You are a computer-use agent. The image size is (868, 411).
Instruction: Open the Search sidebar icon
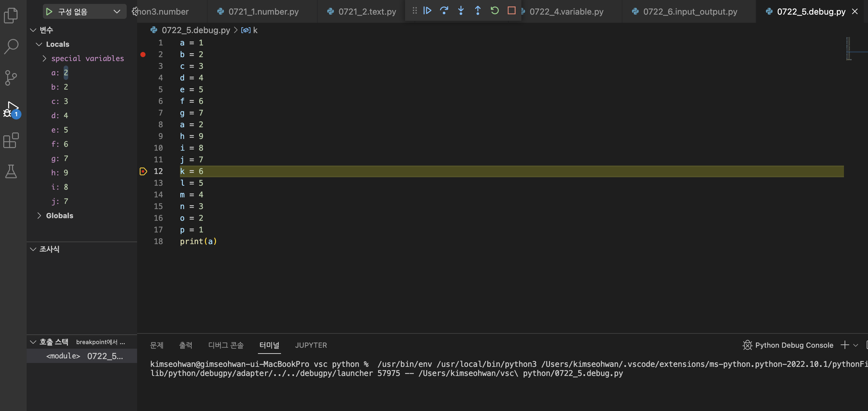pyautogui.click(x=11, y=46)
